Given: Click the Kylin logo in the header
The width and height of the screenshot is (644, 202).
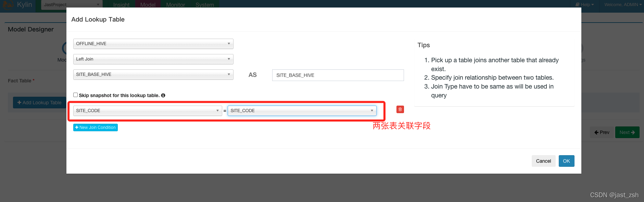Looking at the screenshot, I should tap(17, 4).
